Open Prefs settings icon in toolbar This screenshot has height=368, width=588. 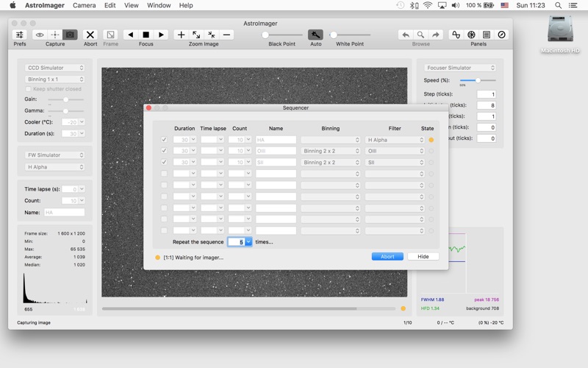coord(20,35)
